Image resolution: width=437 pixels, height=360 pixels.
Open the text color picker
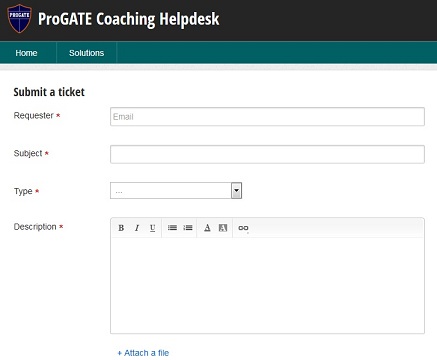pyautogui.click(x=207, y=228)
